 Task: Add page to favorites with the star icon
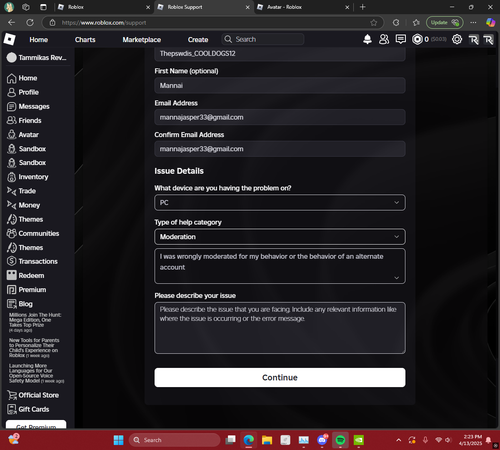coord(374,23)
